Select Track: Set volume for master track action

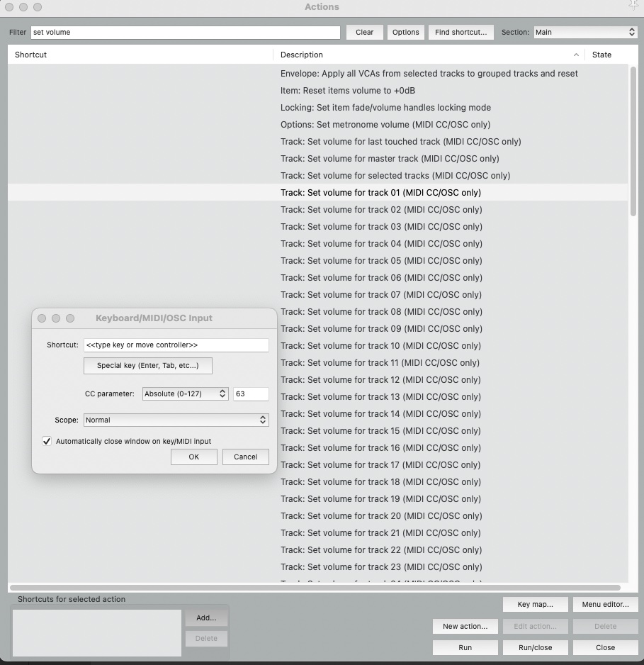pyautogui.click(x=390, y=159)
